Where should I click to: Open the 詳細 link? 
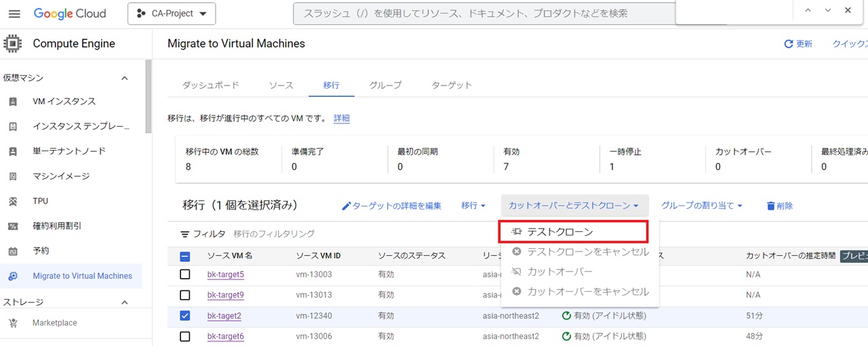(342, 119)
